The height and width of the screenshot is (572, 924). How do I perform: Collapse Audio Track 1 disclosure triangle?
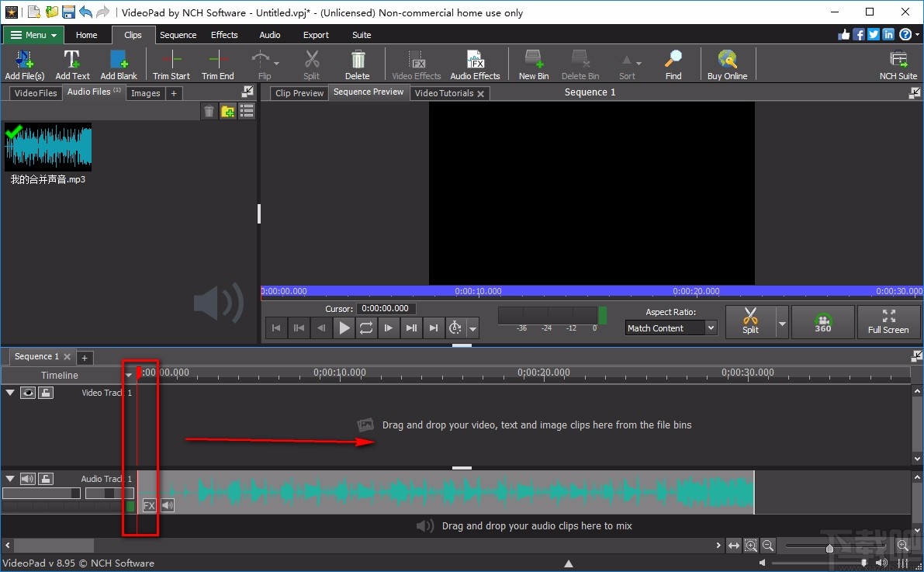[10, 479]
